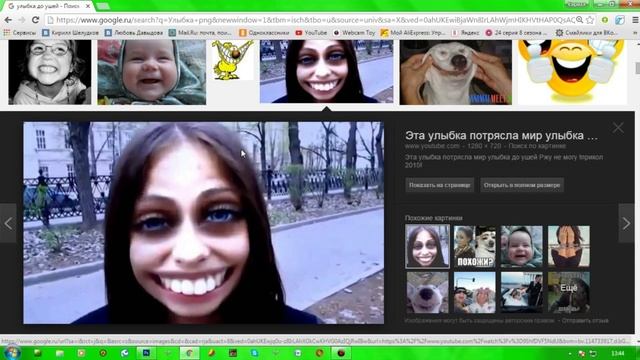Close the image preview panel
The height and width of the screenshot is (360, 640).
(x=618, y=128)
